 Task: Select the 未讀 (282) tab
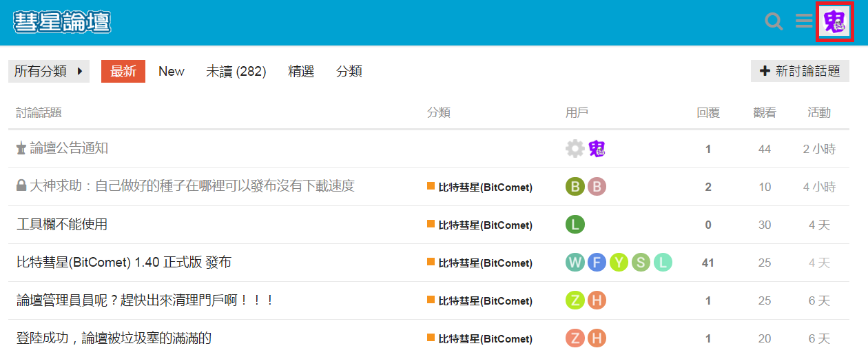point(236,71)
